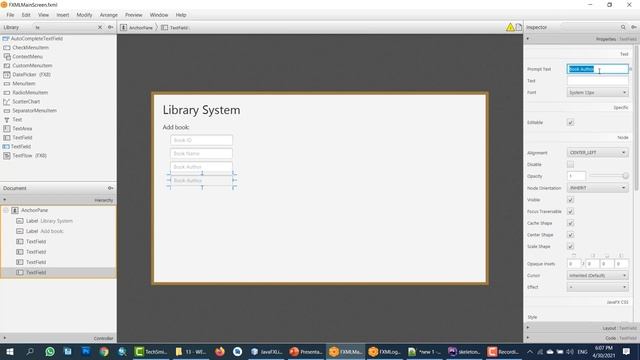Open the Window menu
640x360 pixels.
pos(159,15)
